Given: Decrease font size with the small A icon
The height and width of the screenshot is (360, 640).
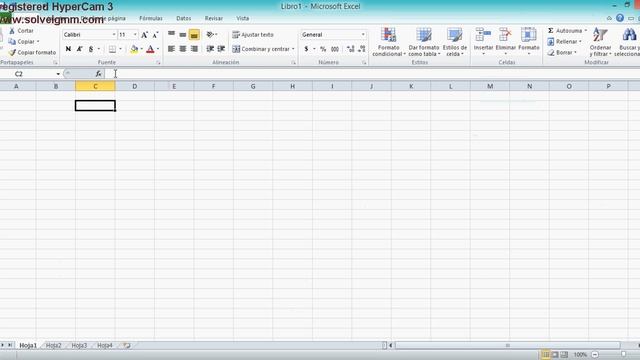Looking at the screenshot, I should pos(155,35).
